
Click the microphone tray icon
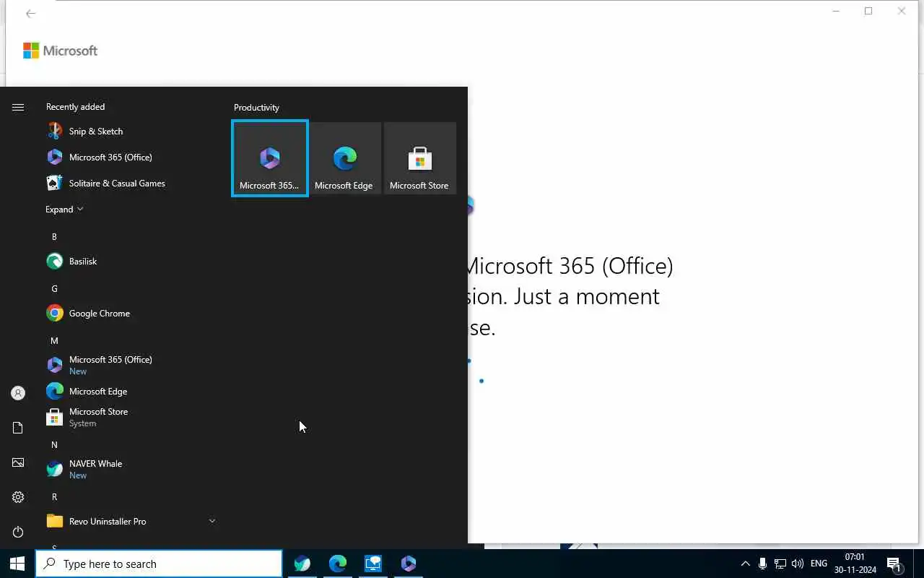[x=762, y=564]
